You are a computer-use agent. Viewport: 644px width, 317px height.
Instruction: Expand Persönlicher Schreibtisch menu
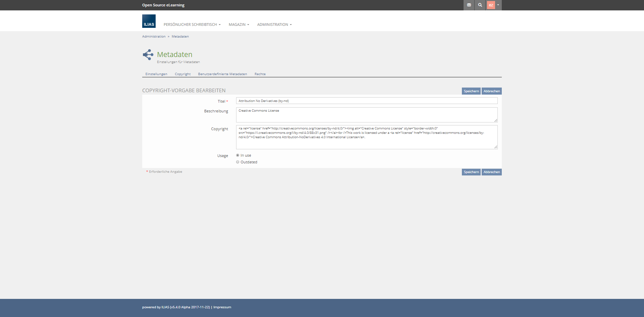pos(192,24)
